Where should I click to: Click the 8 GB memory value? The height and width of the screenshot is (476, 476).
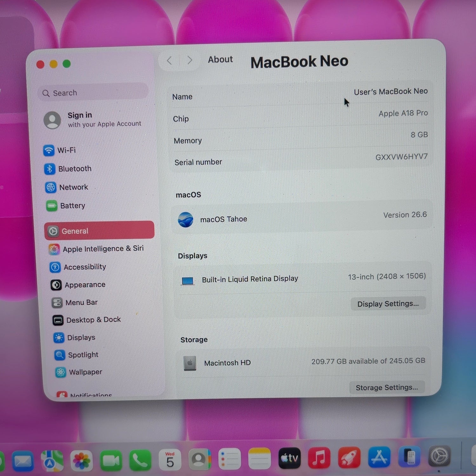(419, 135)
